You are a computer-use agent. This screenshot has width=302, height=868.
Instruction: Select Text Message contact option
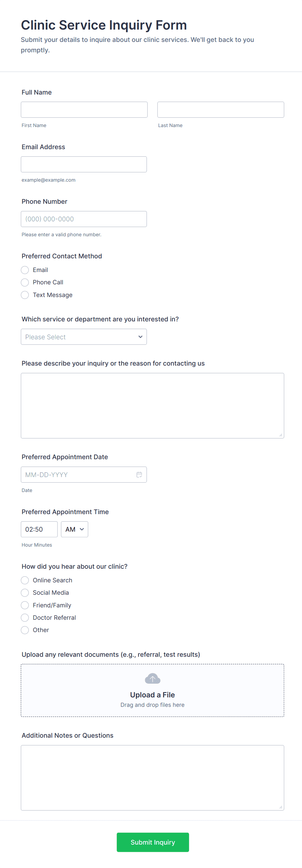[25, 295]
